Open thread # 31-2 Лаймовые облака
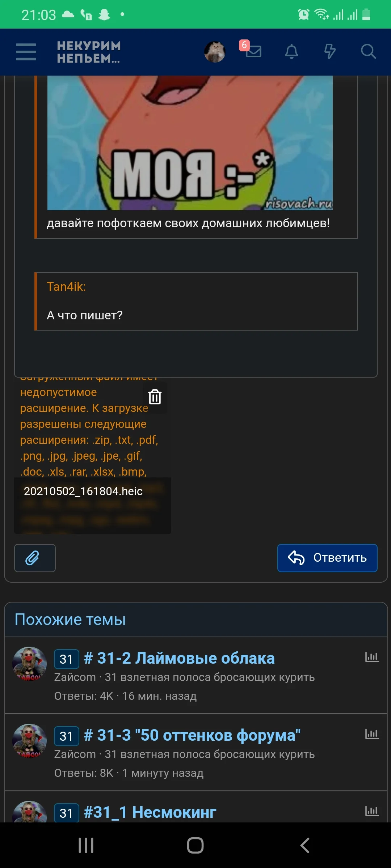The height and width of the screenshot is (868, 391). coord(179,658)
